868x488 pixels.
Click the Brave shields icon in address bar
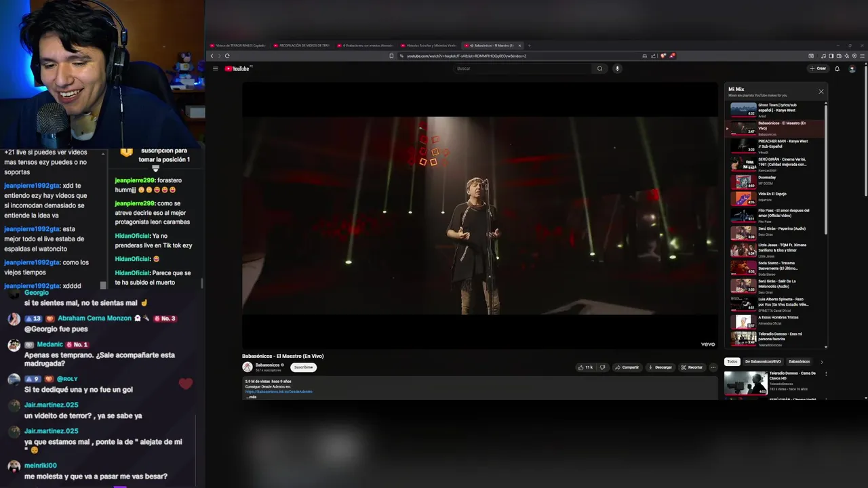[x=663, y=56]
